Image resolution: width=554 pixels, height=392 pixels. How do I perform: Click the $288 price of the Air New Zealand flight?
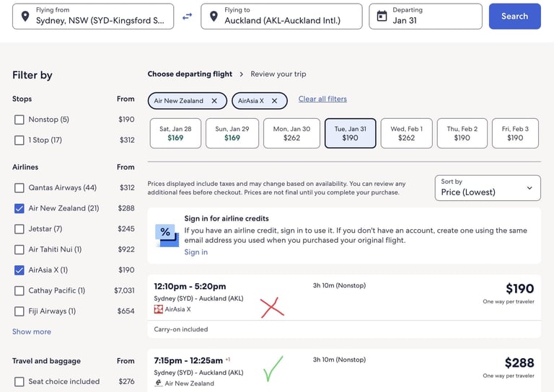coord(519,362)
